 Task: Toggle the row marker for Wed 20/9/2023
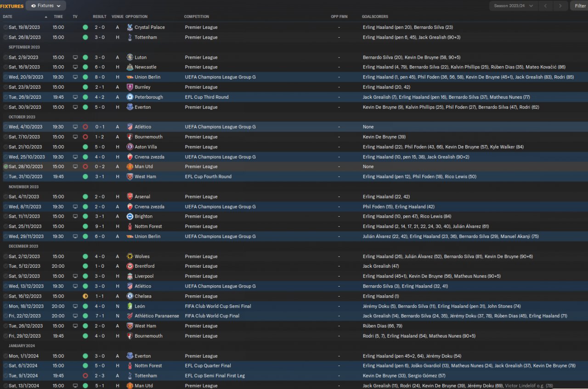click(x=6, y=77)
